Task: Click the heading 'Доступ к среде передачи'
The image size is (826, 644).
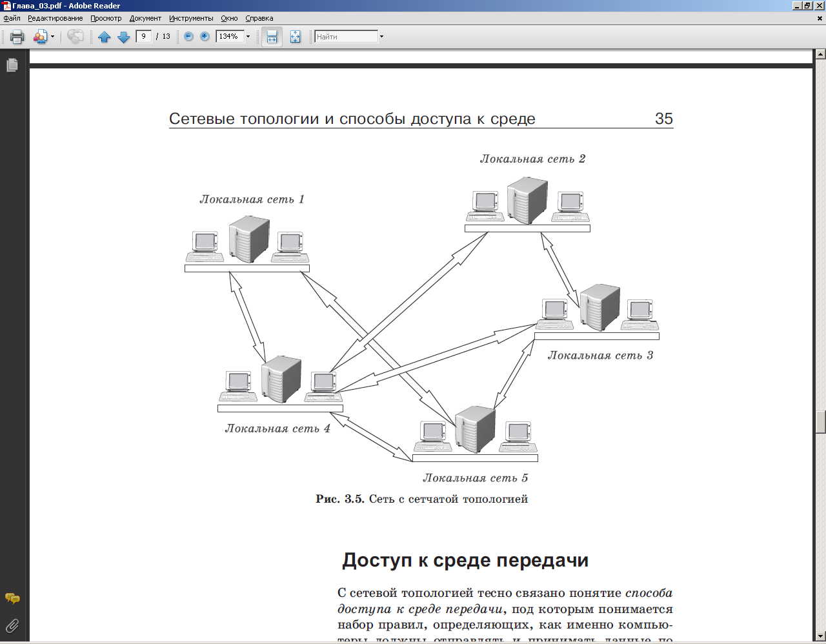Action: [x=465, y=560]
